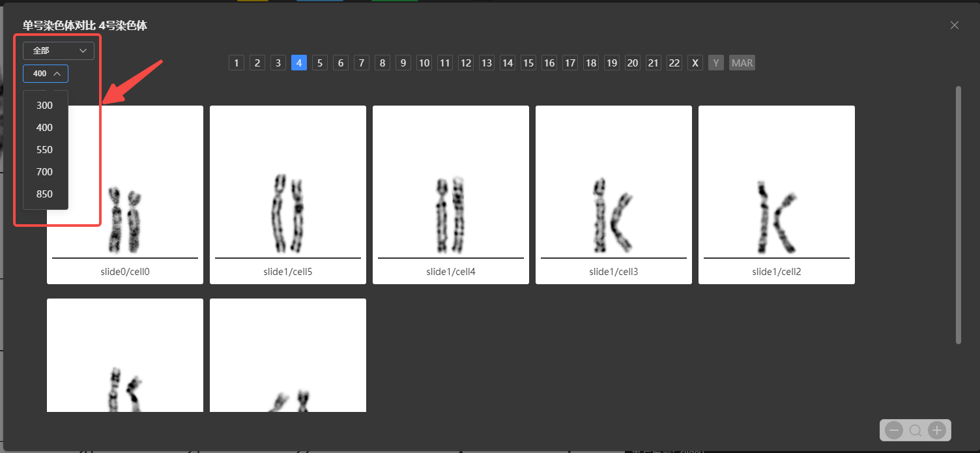This screenshot has width=980, height=453.
Task: Click the zoom out minus icon
Action: [894, 430]
